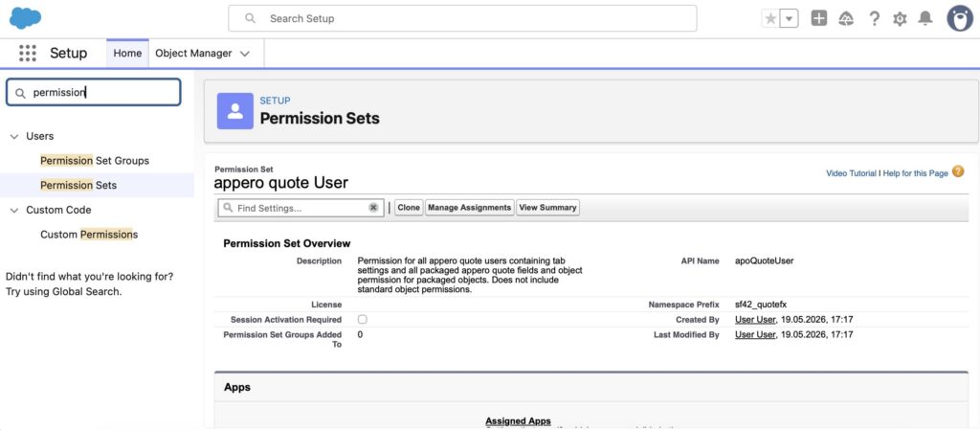Click the 'Try using Global Search.' text
This screenshot has width=980, height=430.
[64, 291]
